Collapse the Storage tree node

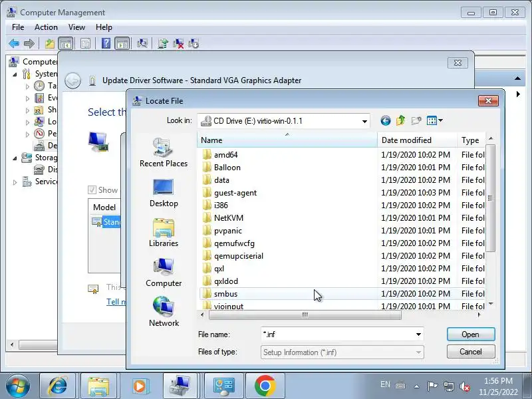click(15, 158)
